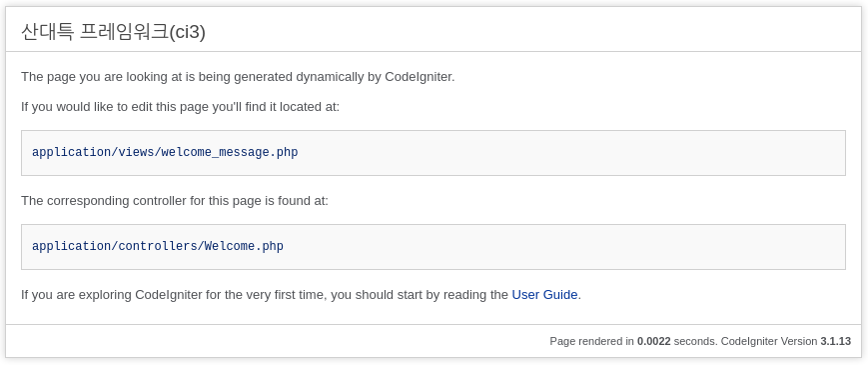Click the 'corresponding controller for this page' paragraph
The height and width of the screenshot is (365, 868).
click(175, 201)
